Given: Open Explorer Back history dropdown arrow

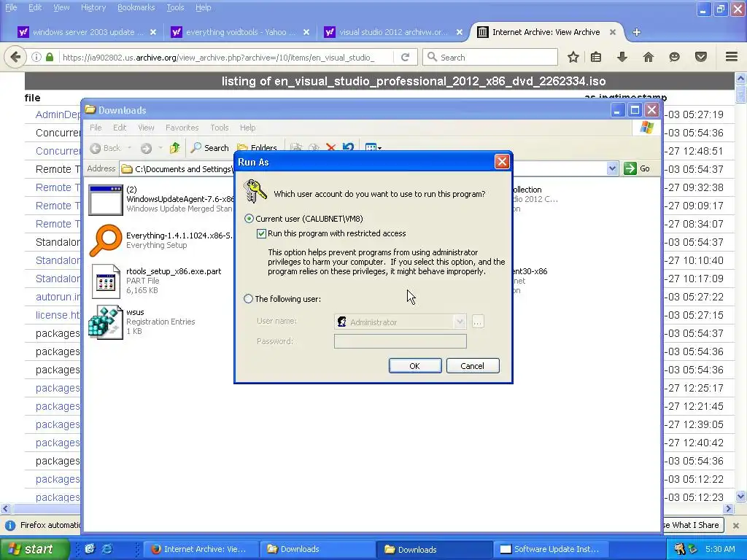Looking at the screenshot, I should [x=129, y=148].
